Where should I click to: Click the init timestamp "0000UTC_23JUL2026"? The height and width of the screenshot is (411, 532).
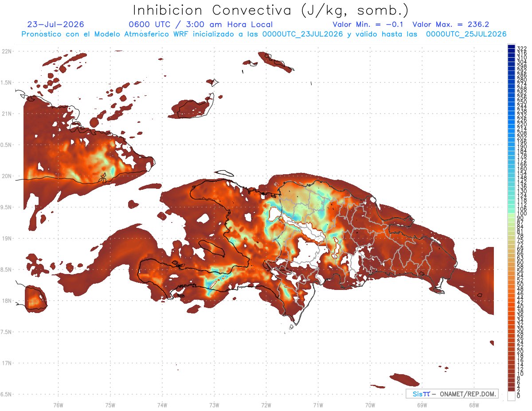point(303,34)
